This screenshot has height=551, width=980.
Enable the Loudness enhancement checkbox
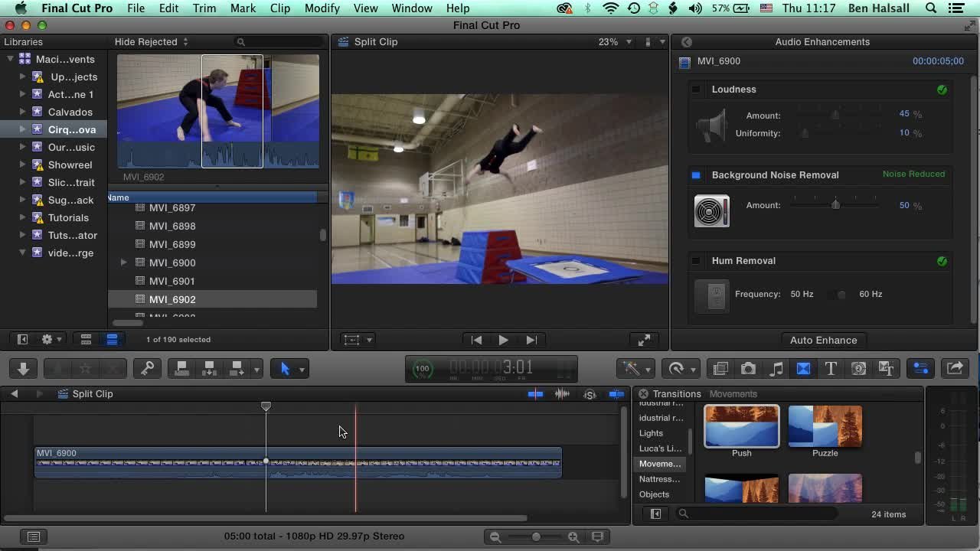(695, 90)
